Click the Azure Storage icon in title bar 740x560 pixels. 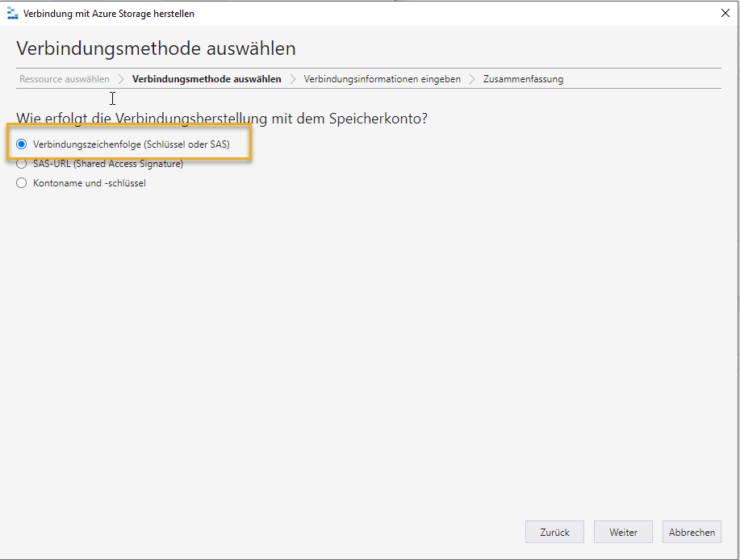pyautogui.click(x=12, y=14)
